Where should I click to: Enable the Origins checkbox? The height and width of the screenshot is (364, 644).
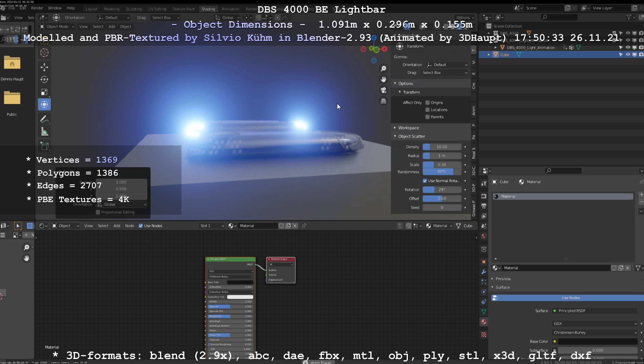click(x=427, y=103)
